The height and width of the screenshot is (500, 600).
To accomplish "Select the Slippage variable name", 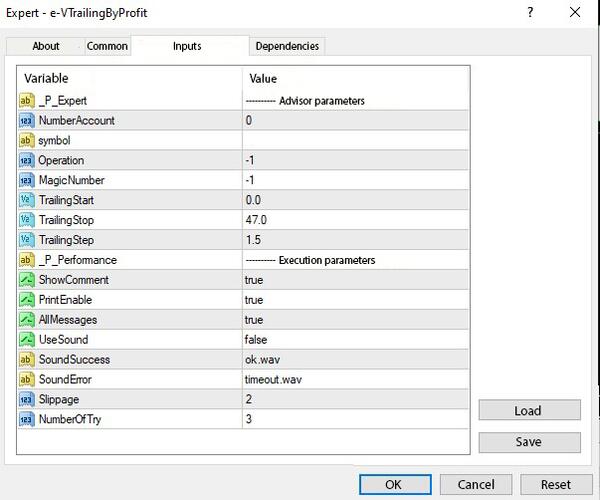I will click(59, 399).
